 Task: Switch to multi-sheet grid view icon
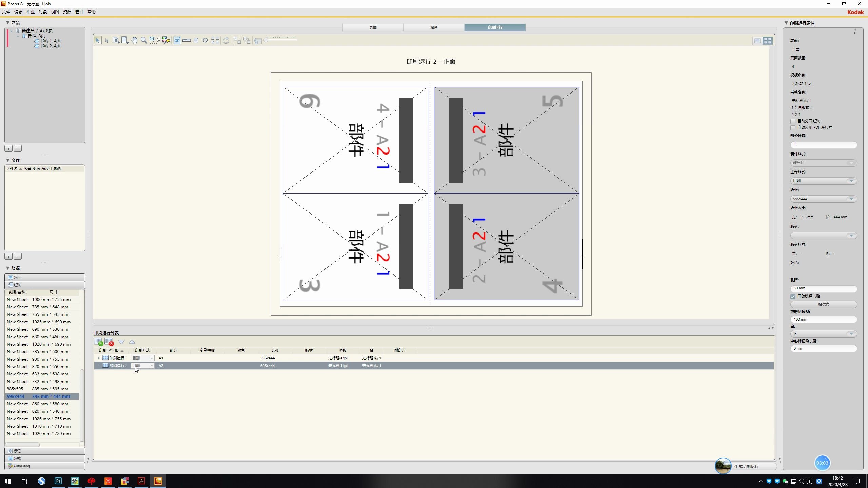click(768, 41)
